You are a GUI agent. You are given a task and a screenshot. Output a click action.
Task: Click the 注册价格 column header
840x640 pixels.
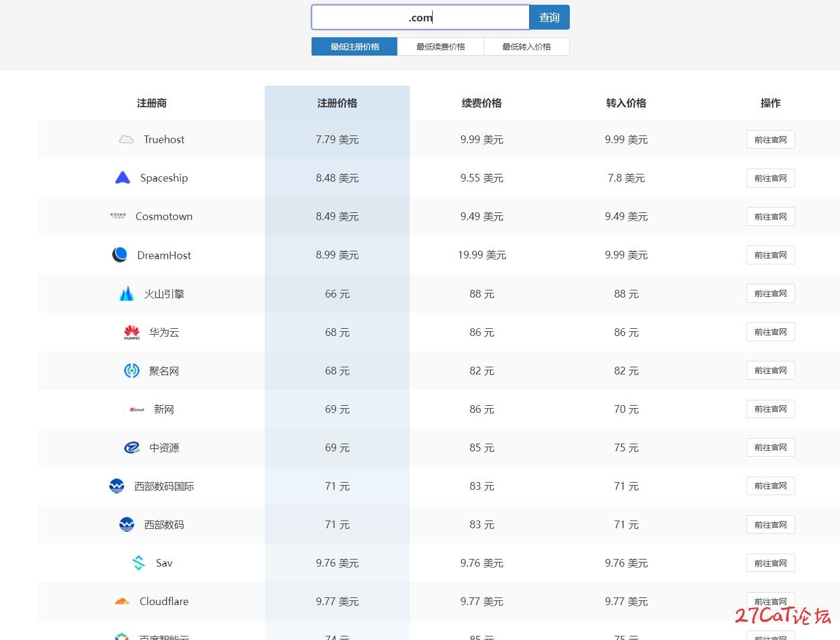click(337, 103)
